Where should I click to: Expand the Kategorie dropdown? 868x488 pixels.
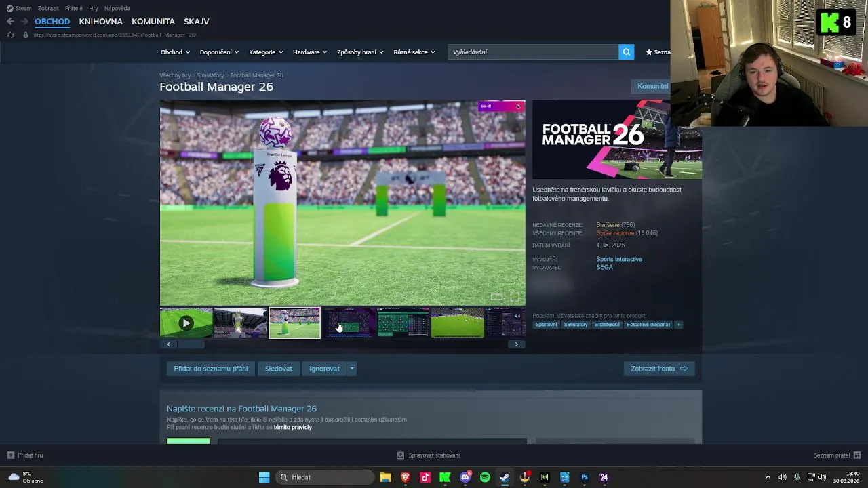click(266, 52)
